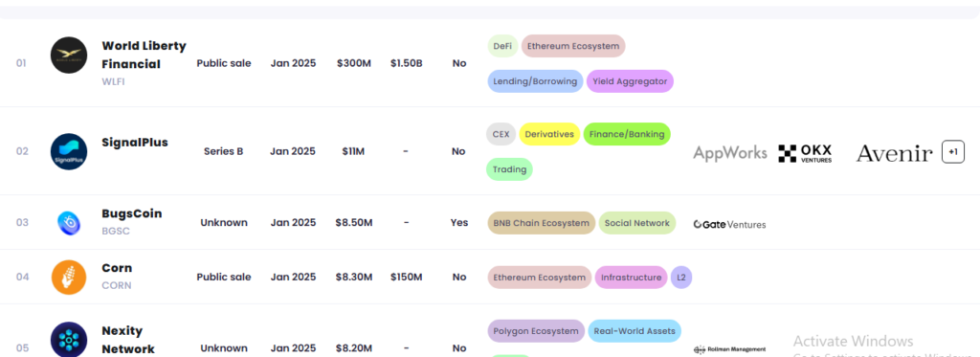
Task: Click the Finance/Banking green tag
Action: pyautogui.click(x=627, y=134)
